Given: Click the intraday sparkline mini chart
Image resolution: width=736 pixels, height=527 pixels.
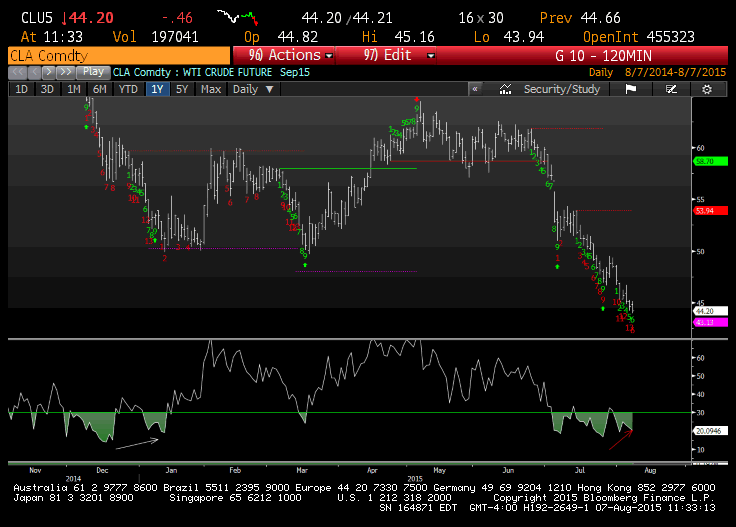Looking at the screenshot, I should 238,18.
